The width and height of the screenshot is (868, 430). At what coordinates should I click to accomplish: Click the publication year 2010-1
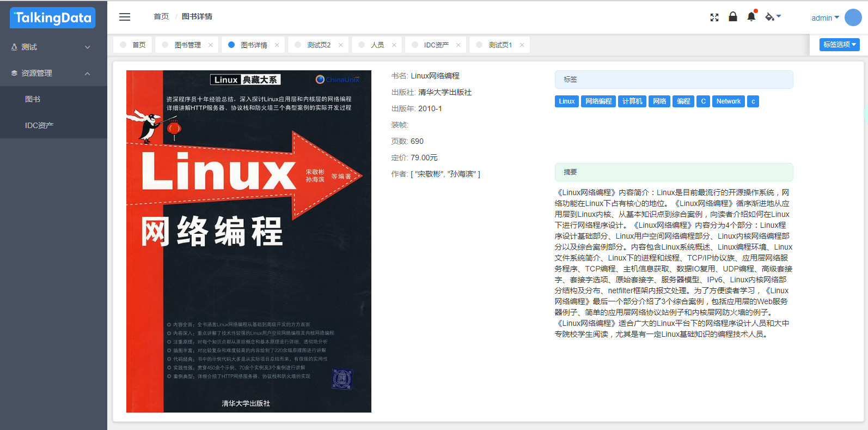[430, 108]
